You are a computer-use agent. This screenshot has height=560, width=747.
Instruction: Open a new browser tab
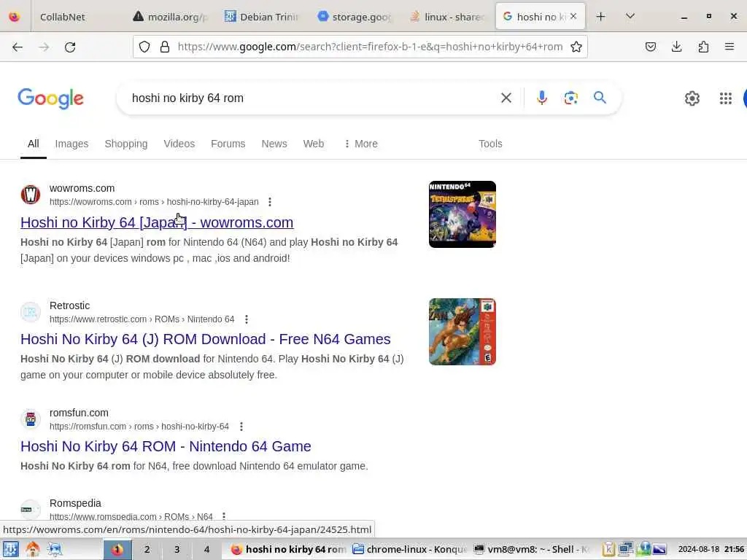point(601,17)
